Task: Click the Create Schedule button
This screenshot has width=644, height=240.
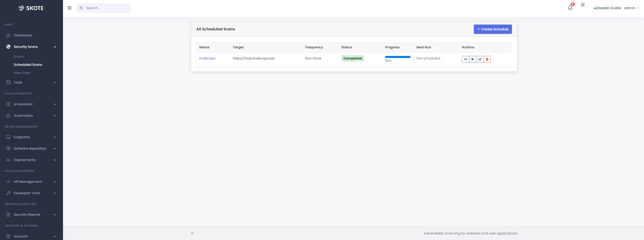Action: [492, 29]
